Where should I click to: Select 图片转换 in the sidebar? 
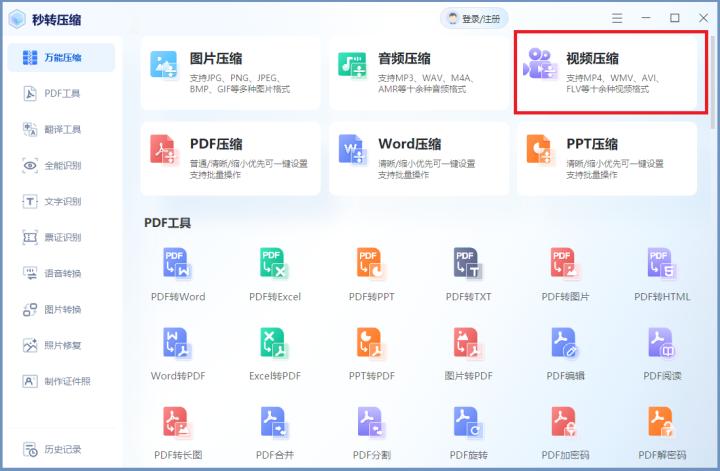61,309
